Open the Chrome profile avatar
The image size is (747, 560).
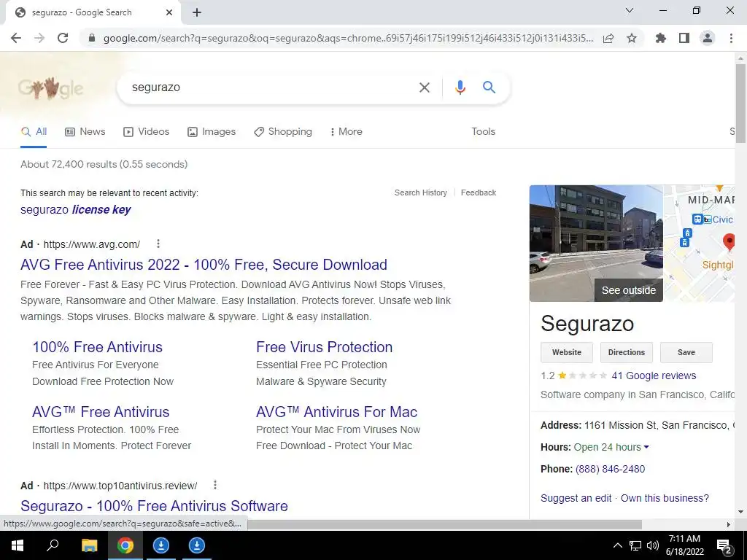tap(708, 38)
